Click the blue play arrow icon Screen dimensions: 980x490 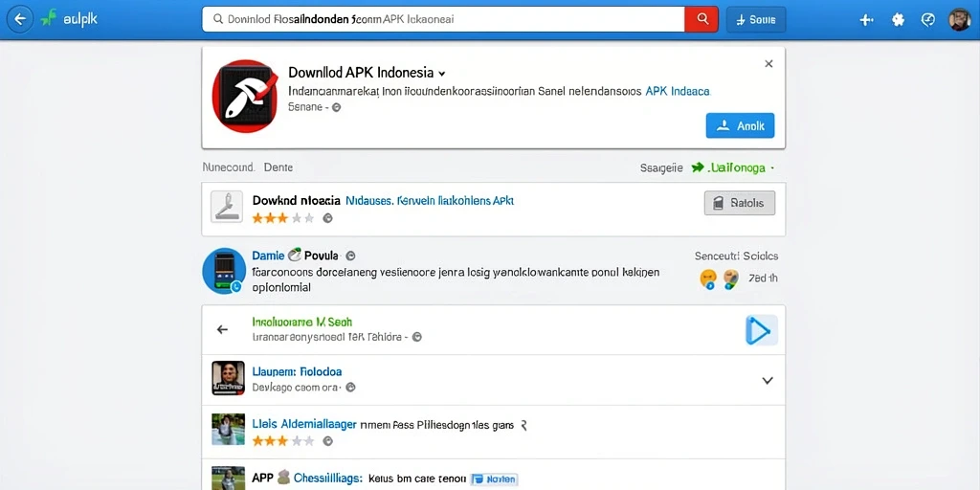761,330
